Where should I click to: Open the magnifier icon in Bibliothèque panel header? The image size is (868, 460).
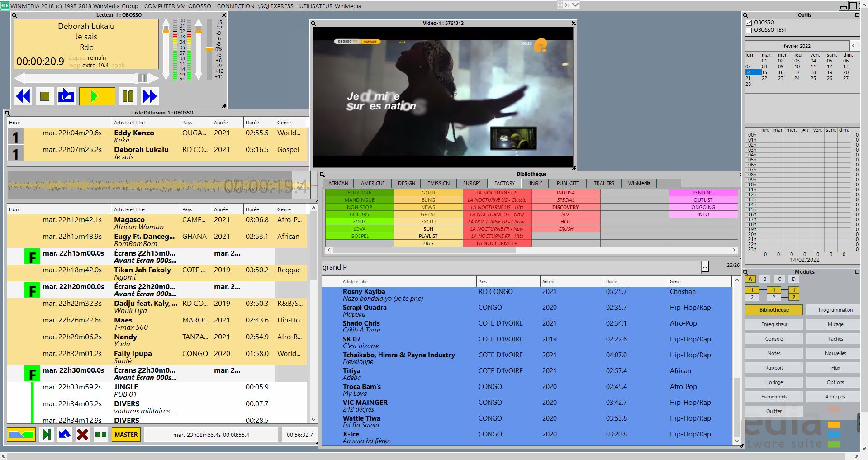tap(323, 175)
